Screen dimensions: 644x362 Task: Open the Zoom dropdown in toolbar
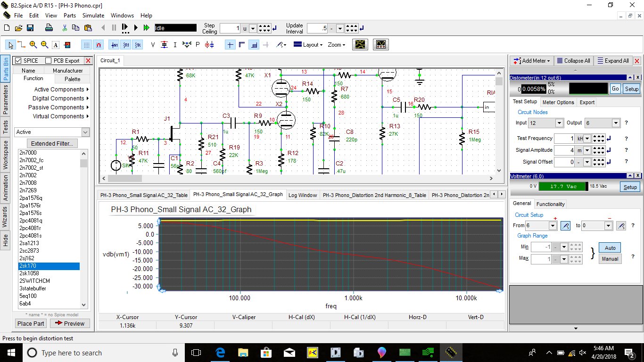[337, 45]
